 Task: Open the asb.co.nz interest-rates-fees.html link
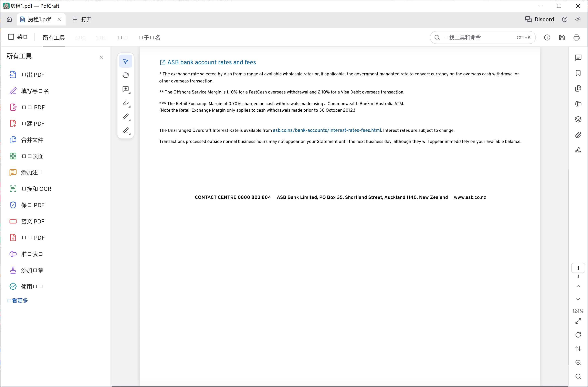[327, 130]
